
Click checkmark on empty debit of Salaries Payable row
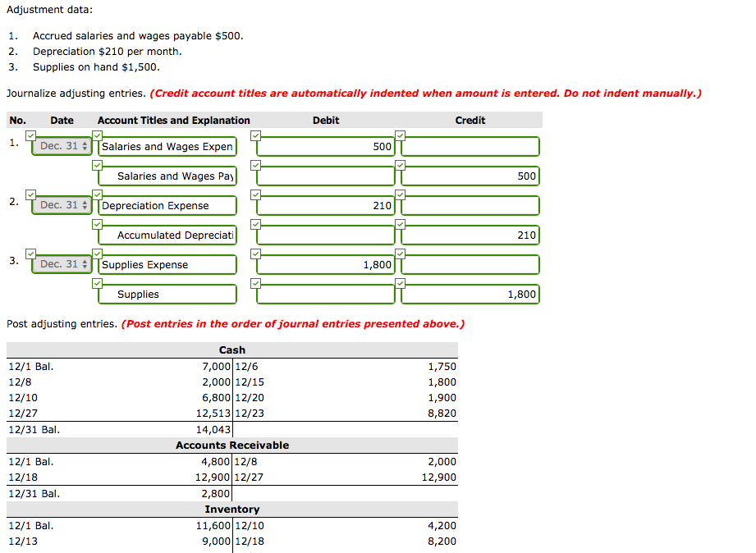(256, 166)
